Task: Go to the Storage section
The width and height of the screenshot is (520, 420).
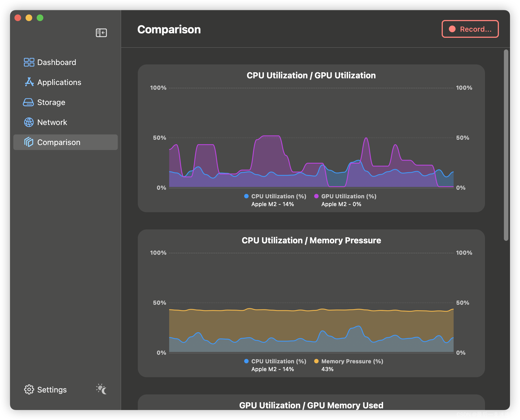Action: [x=66, y=102]
